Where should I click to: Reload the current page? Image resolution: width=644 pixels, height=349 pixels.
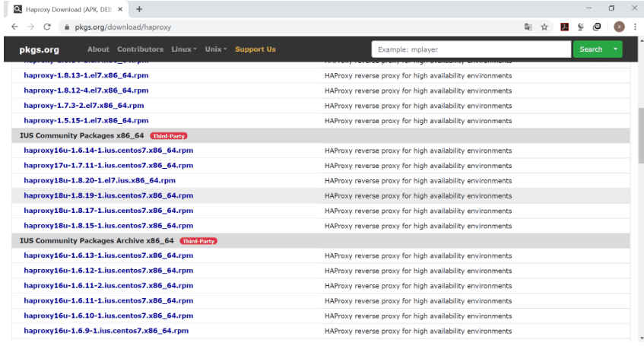click(x=47, y=27)
